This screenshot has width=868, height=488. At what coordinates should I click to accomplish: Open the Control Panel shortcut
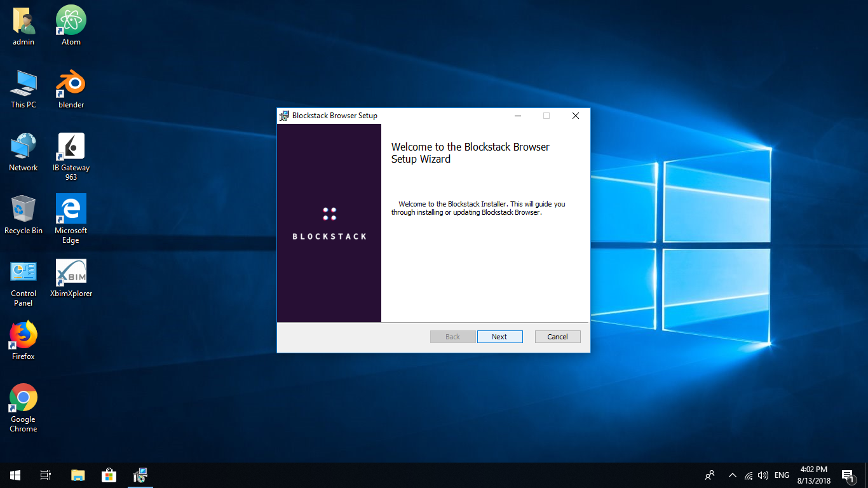coord(23,271)
